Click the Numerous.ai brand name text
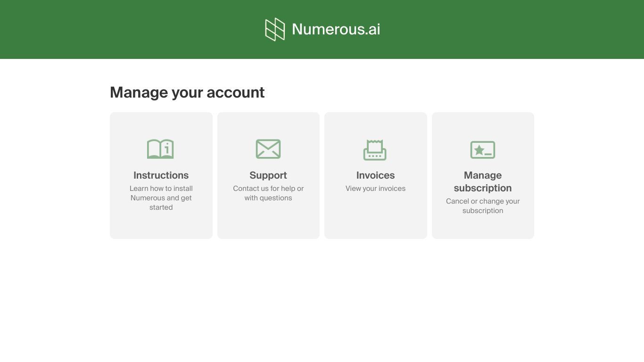Image resolution: width=644 pixels, height=362 pixels. 336,29
